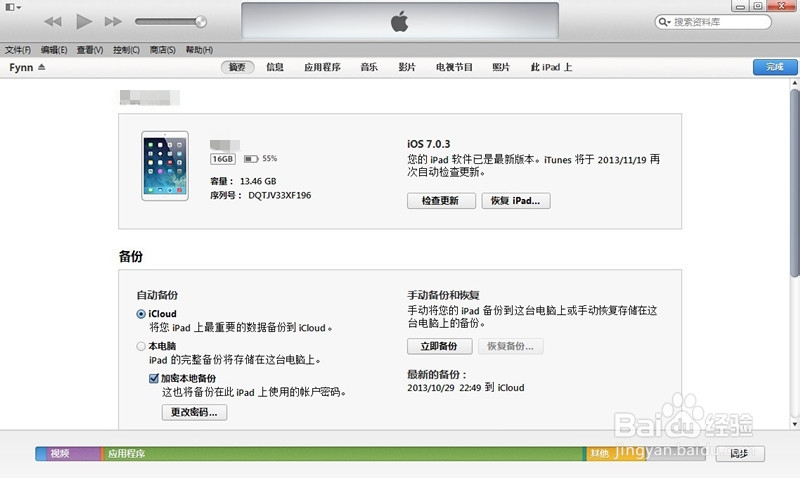The height and width of the screenshot is (478, 800).
Task: Click the 检查更新 button
Action: pos(441,200)
